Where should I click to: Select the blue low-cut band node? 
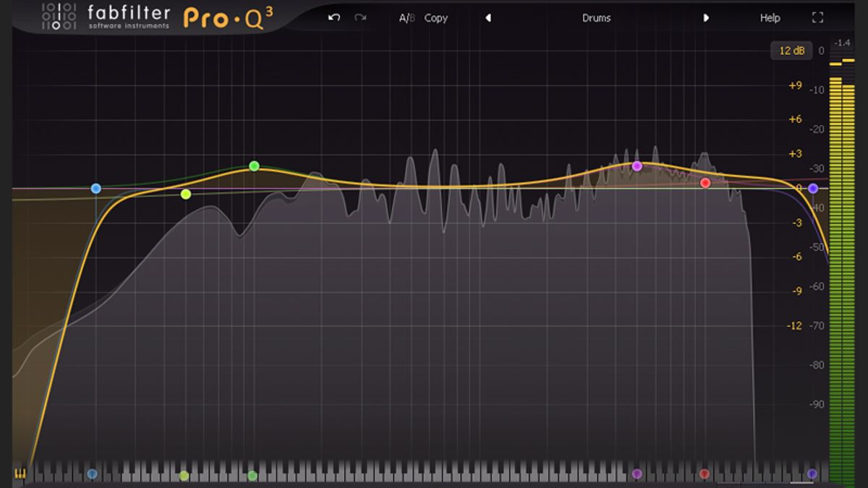pos(95,189)
